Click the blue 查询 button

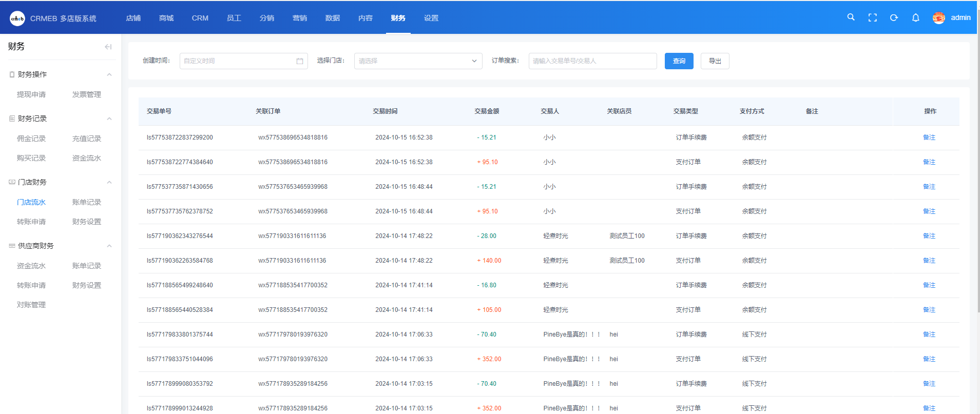(679, 61)
